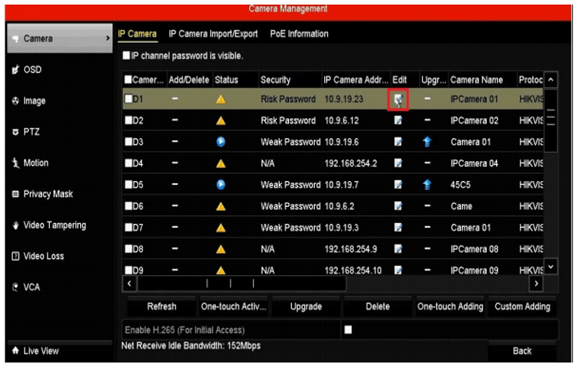Click the edit icon for camera D1

click(398, 99)
